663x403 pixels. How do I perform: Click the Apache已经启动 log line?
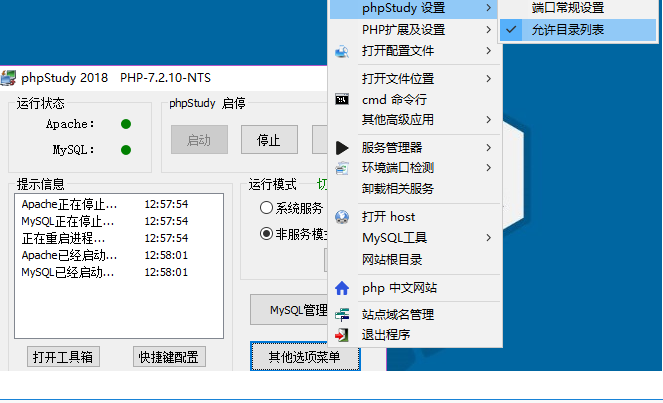coord(104,255)
